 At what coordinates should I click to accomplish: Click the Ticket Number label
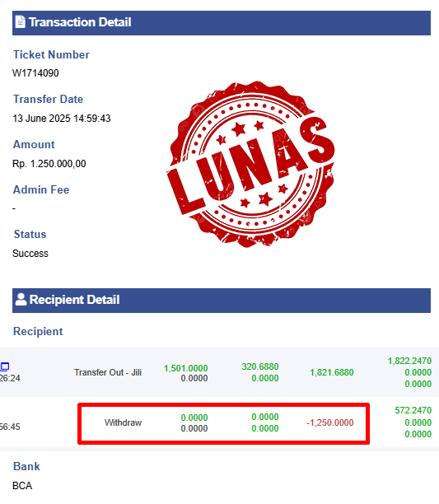coord(51,54)
